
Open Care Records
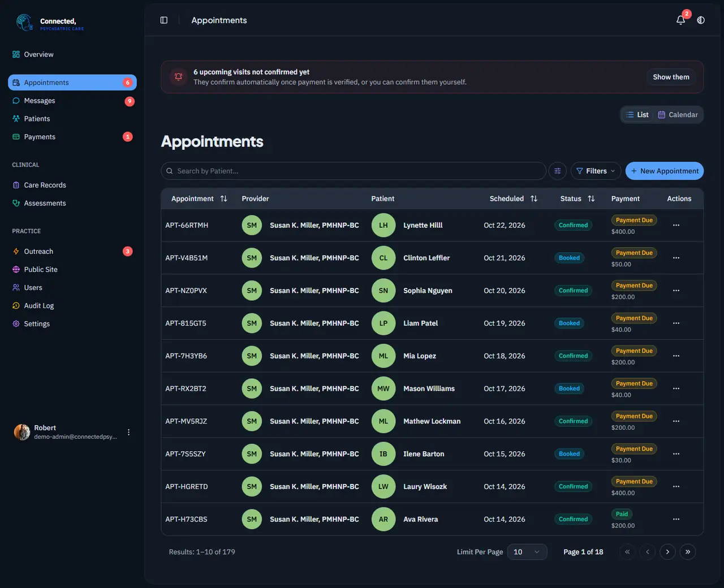pos(72,185)
